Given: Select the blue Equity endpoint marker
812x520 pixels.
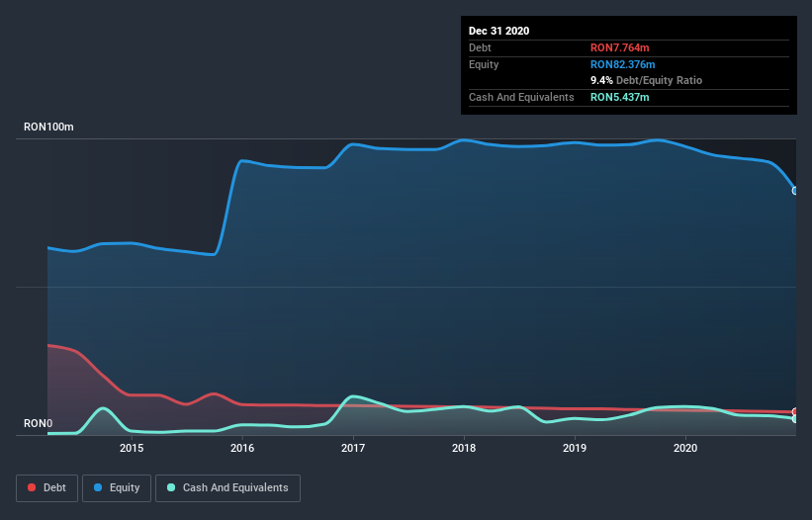Looking at the screenshot, I should click(x=795, y=191).
